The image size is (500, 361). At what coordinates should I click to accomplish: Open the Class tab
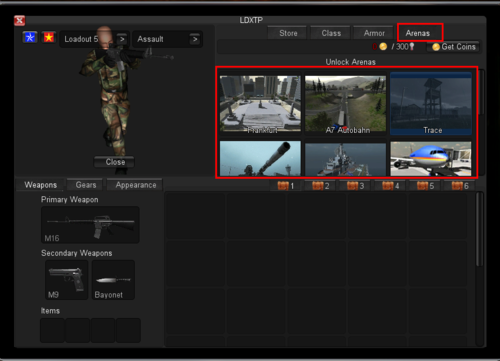(331, 33)
